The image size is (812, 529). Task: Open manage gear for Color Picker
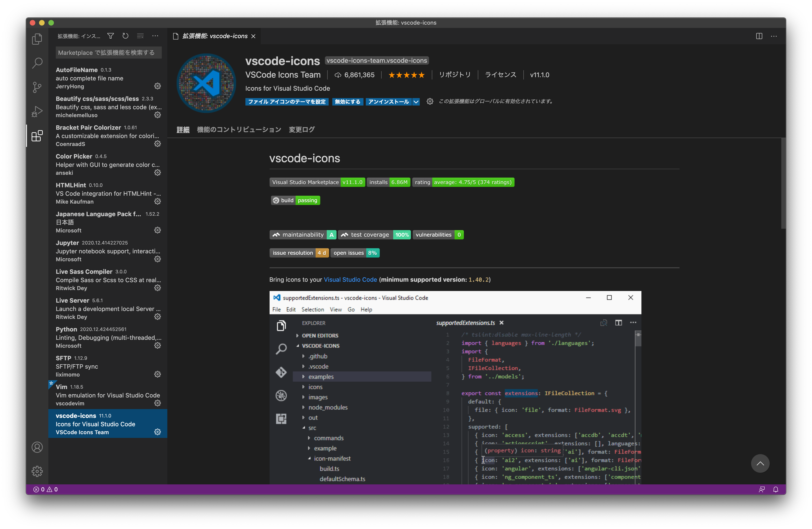coord(157,172)
